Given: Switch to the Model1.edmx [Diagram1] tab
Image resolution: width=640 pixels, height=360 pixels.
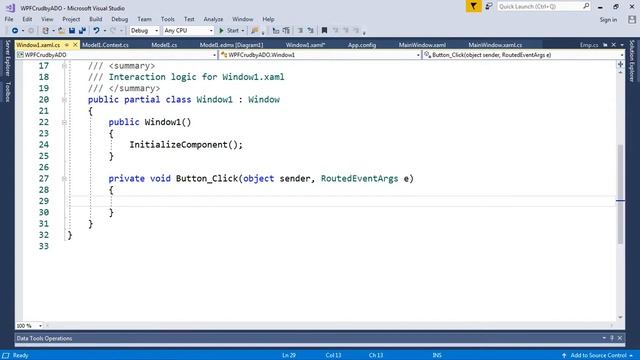Looking at the screenshot, I should 231,45.
